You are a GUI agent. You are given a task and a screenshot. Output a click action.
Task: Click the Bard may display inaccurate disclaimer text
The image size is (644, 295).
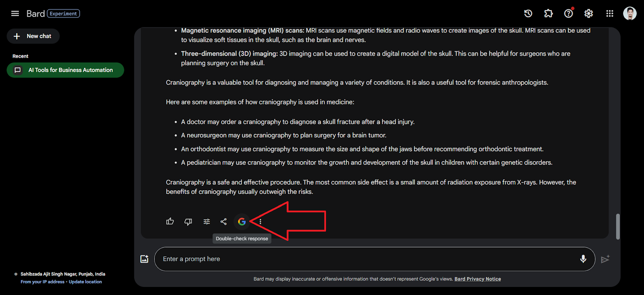pyautogui.click(x=353, y=279)
